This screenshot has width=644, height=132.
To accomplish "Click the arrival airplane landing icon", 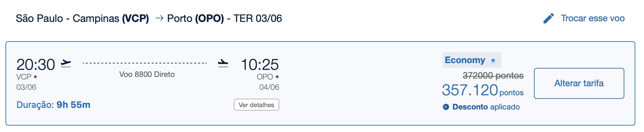I will (x=223, y=63).
